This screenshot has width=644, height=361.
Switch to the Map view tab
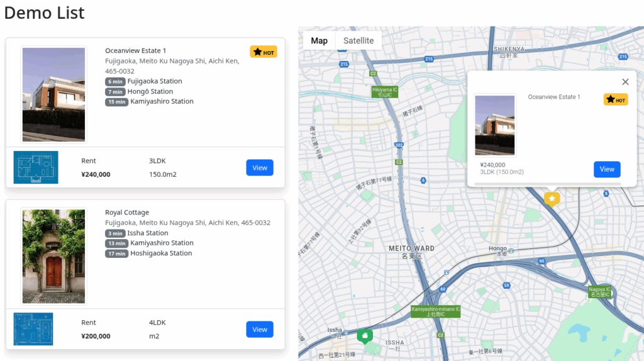pos(319,41)
